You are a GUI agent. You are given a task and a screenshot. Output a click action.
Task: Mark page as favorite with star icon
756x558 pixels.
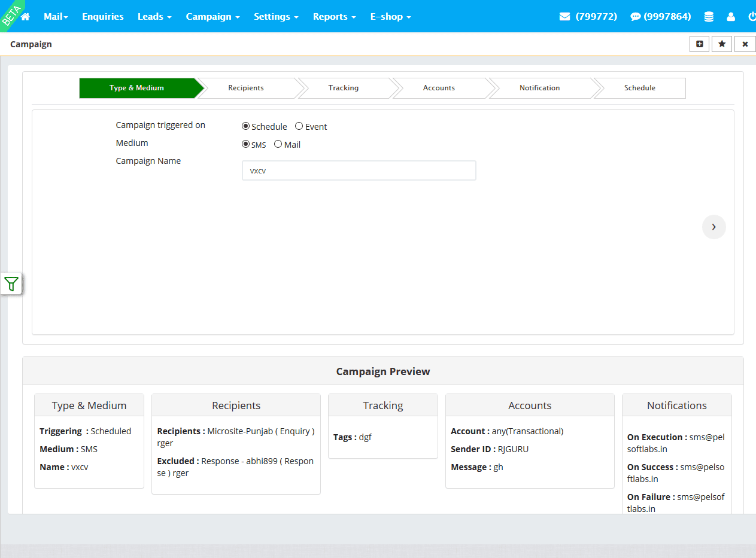(x=722, y=44)
